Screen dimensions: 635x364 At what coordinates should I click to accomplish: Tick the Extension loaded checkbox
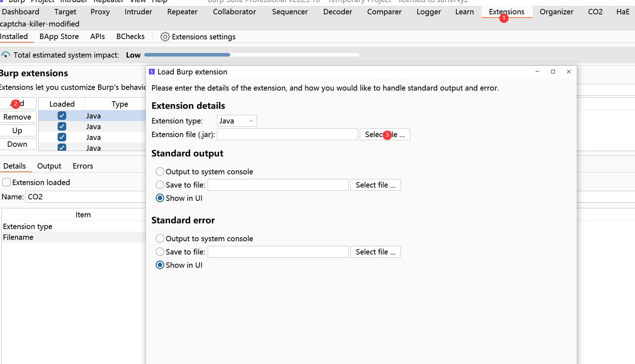click(x=6, y=182)
